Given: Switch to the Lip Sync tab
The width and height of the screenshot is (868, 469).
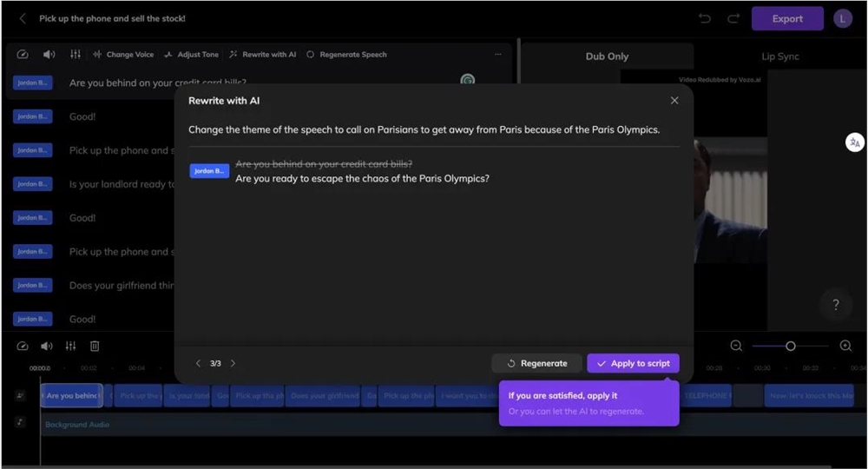Looking at the screenshot, I should 779,56.
